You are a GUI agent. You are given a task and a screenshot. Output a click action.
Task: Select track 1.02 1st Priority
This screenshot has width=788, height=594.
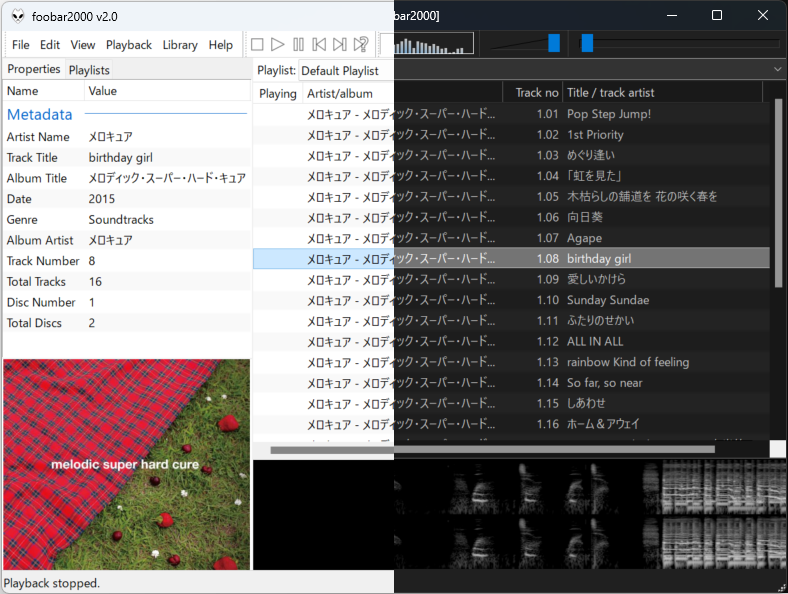point(511,135)
